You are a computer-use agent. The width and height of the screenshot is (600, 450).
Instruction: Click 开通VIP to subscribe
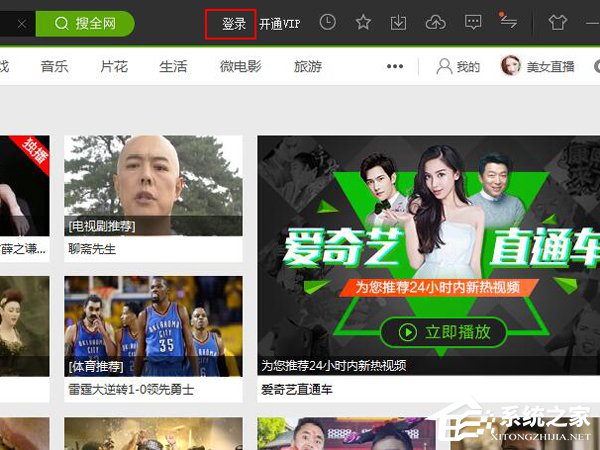(280, 24)
